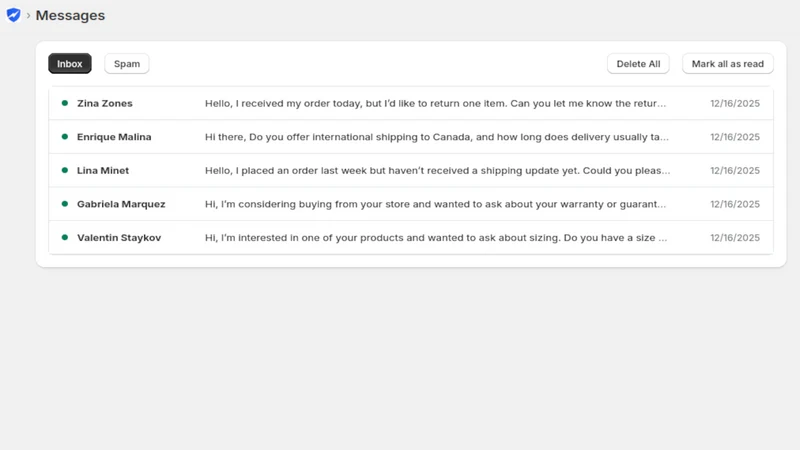Viewport: 800px width, 450px height.
Task: Open Gabriela Marquez's warranty question
Action: pos(411,204)
